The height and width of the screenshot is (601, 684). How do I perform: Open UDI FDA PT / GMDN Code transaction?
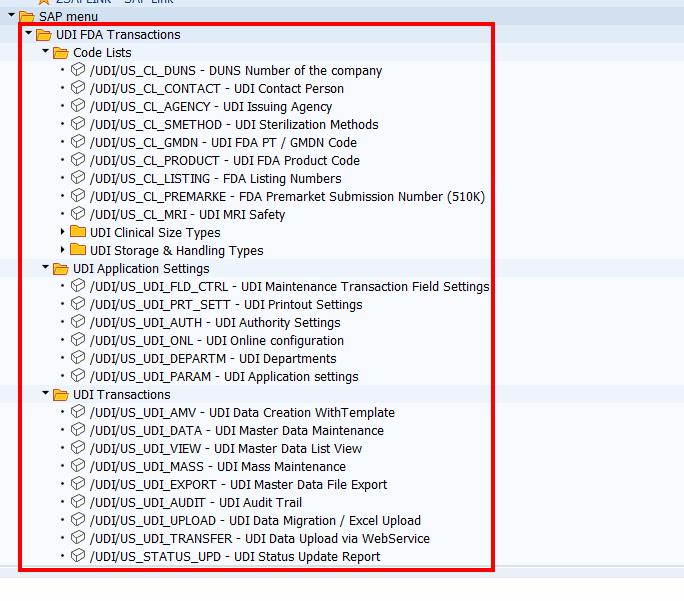pyautogui.click(x=223, y=143)
